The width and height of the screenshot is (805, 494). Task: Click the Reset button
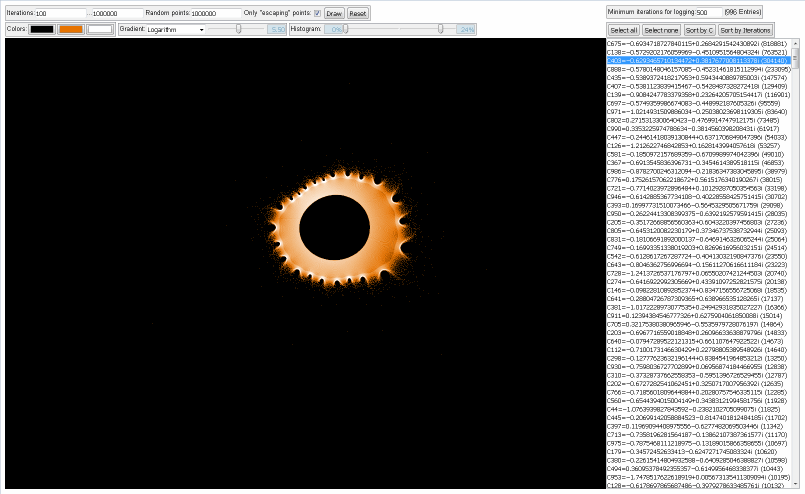pyautogui.click(x=357, y=14)
